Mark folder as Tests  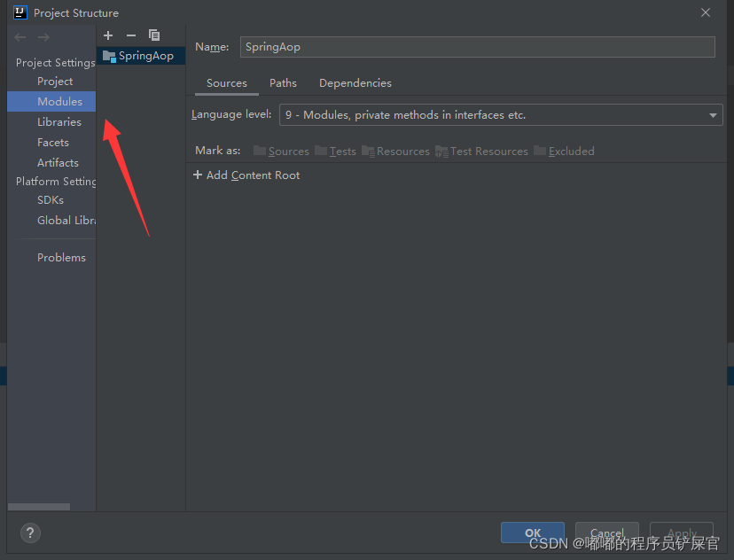click(x=336, y=152)
